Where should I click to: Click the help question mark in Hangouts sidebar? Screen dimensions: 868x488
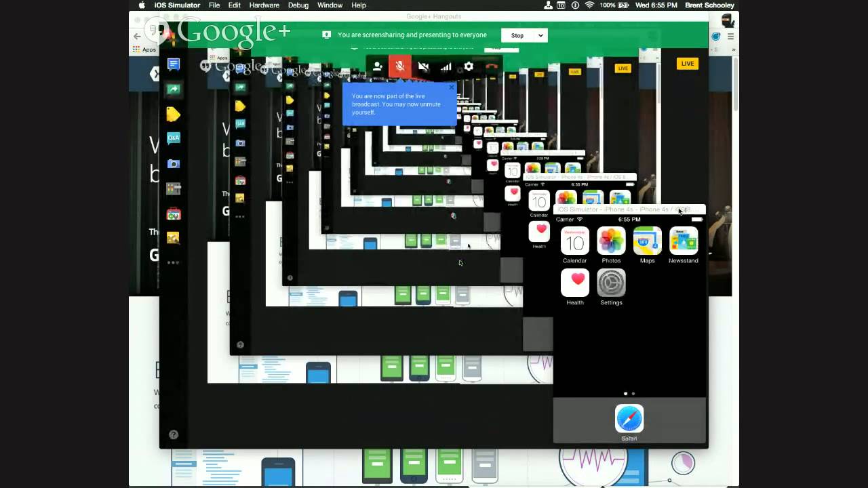174,434
